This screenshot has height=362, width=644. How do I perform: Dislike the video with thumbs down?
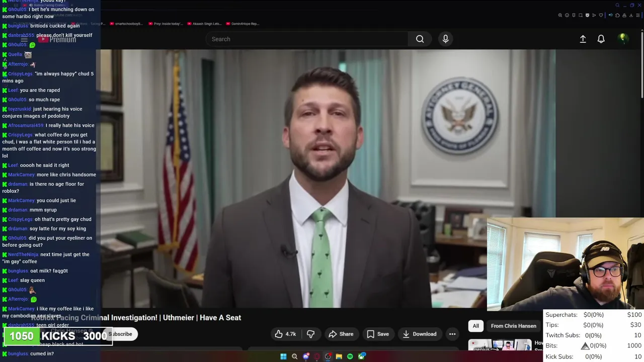(x=310, y=334)
